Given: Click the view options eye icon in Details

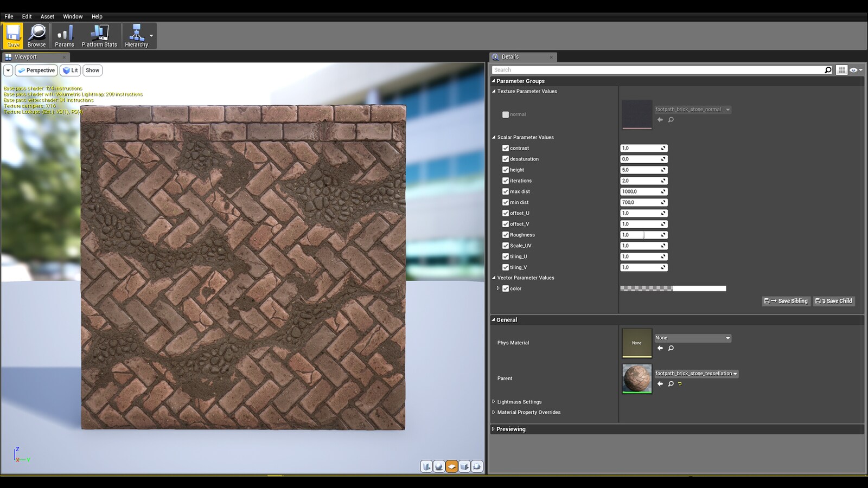Looking at the screenshot, I should [853, 69].
